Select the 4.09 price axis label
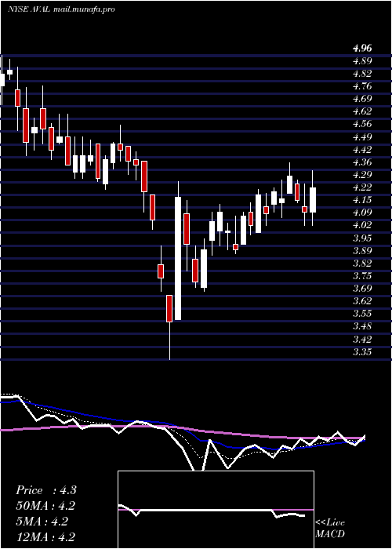This screenshot has height=549, width=392. (x=362, y=213)
